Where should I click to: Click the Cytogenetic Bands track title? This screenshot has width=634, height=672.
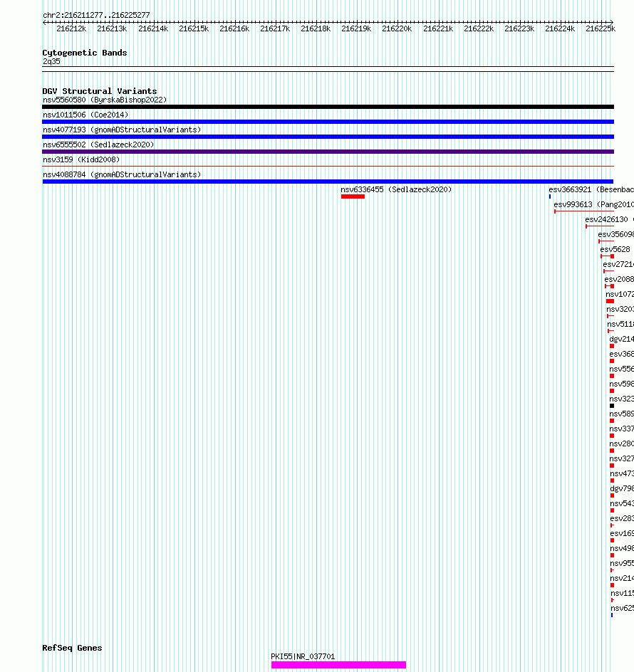[85, 53]
